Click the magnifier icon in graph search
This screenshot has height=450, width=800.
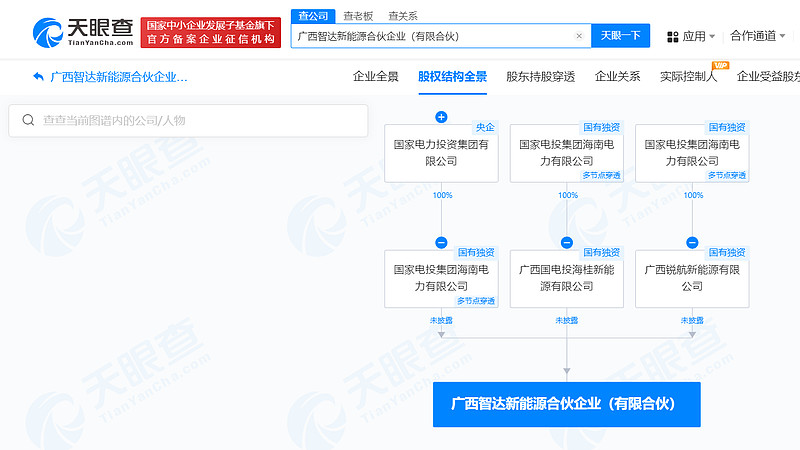pyautogui.click(x=28, y=120)
